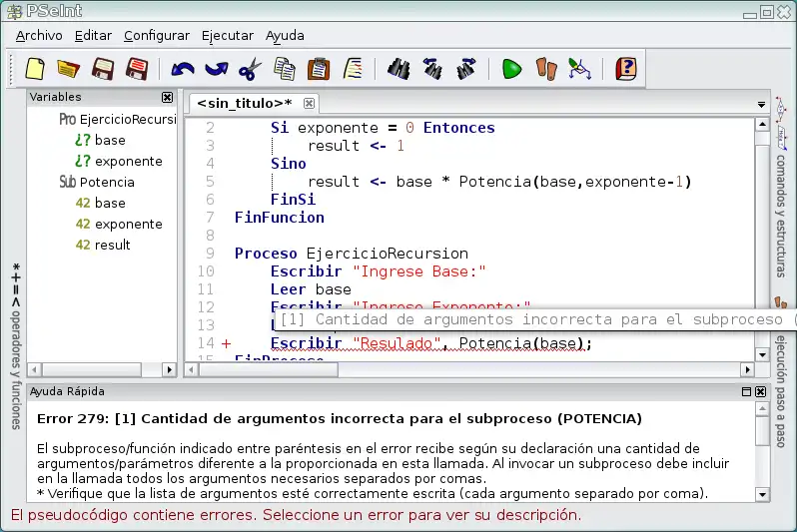The image size is (797, 532).
Task: Click the New file icon in toolbar
Action: (x=36, y=69)
